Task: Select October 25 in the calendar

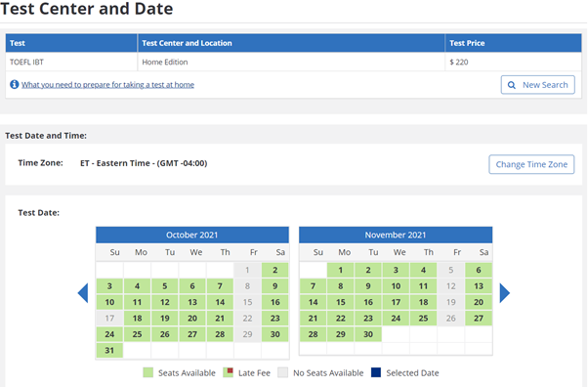Action: 138,334
